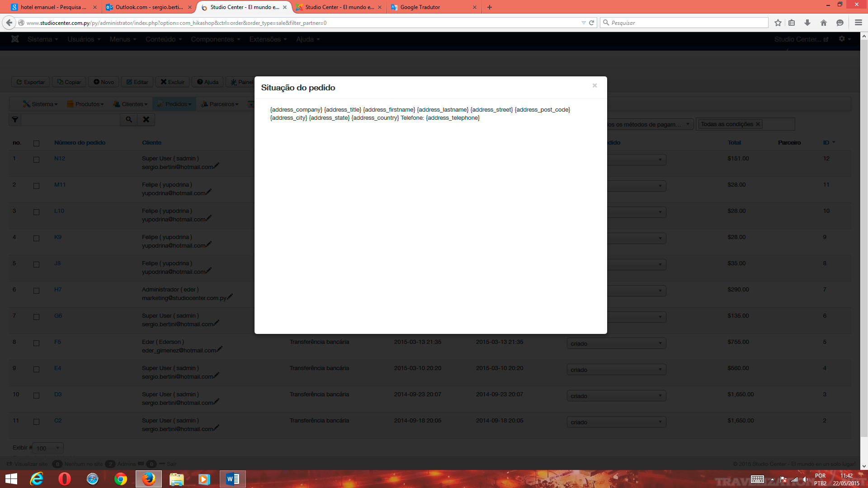Screen dimensions: 868x488
Task: Open Microsoft Word from the taskbar
Action: tap(233, 479)
